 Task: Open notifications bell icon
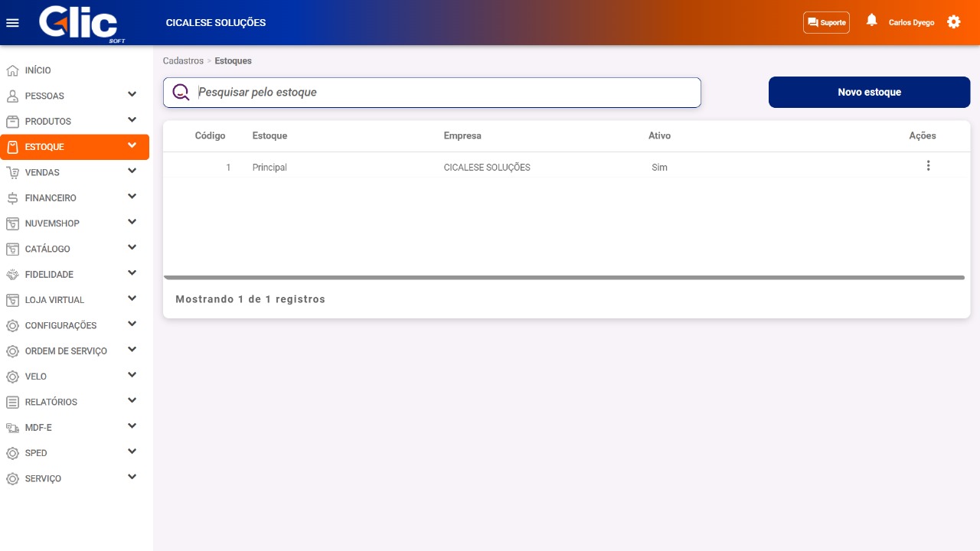click(x=871, y=21)
